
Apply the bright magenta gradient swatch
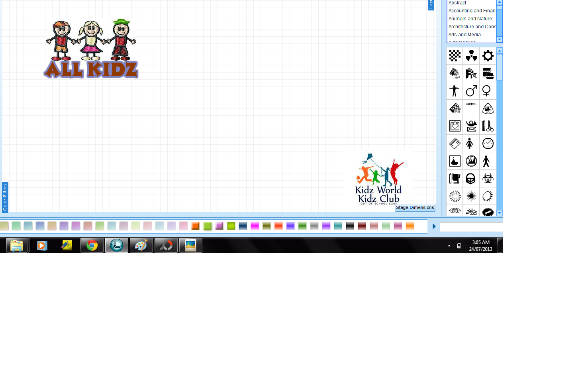[x=255, y=226]
